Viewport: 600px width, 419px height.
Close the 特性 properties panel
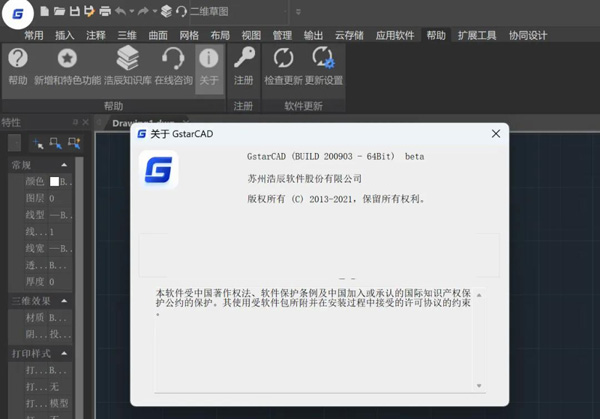pos(85,122)
